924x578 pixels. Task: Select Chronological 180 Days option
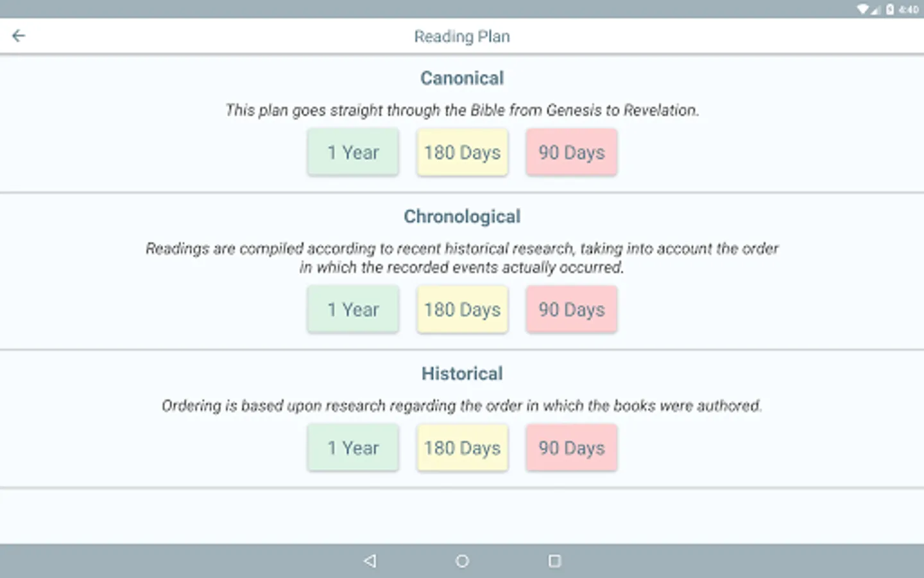[x=462, y=310]
